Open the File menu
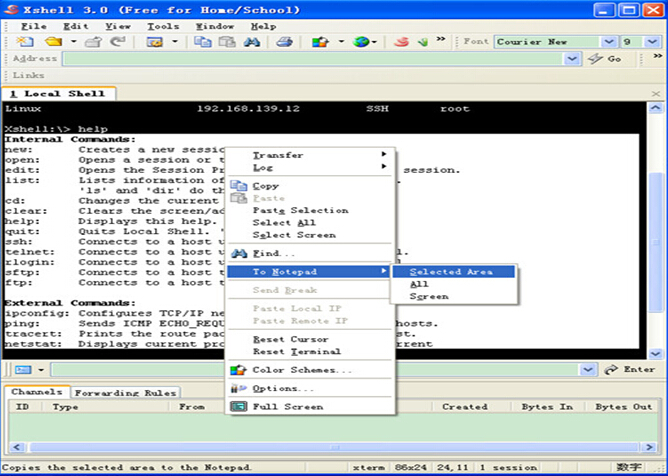The image size is (668, 476). click(34, 26)
